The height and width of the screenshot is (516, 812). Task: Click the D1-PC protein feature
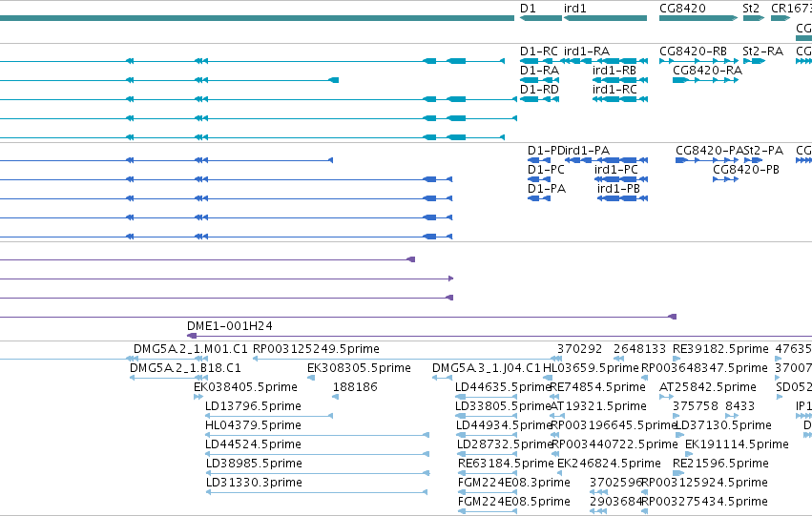point(538,179)
